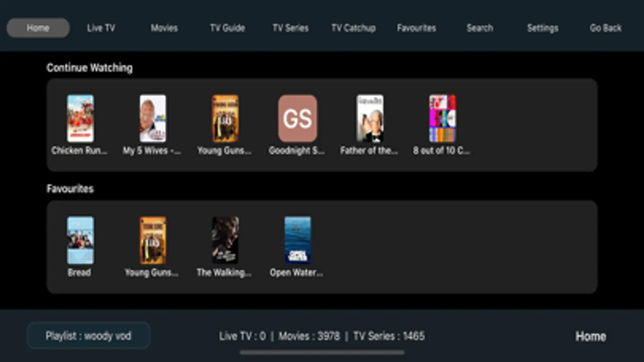Resume Young Guns in Continue Watching
The width and height of the screenshot is (644, 362).
[x=225, y=118]
